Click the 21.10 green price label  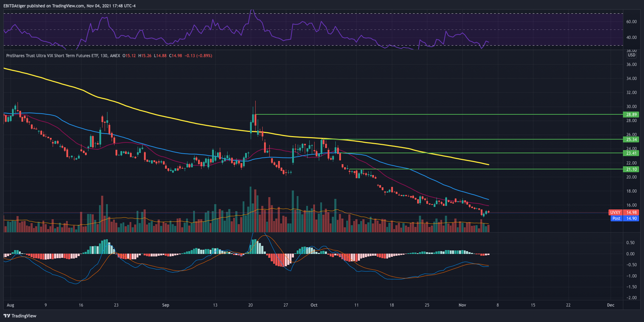(x=631, y=169)
